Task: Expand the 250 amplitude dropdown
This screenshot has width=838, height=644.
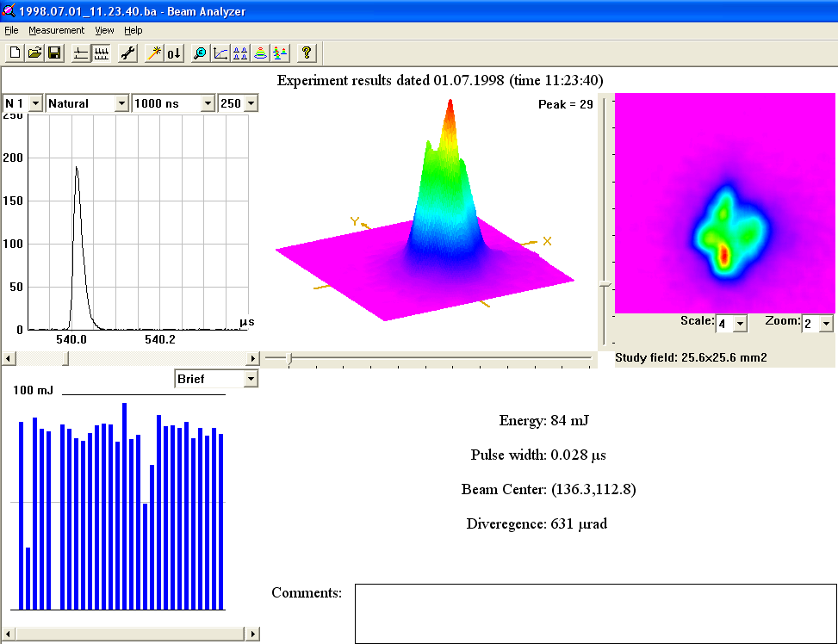Action: [251, 103]
